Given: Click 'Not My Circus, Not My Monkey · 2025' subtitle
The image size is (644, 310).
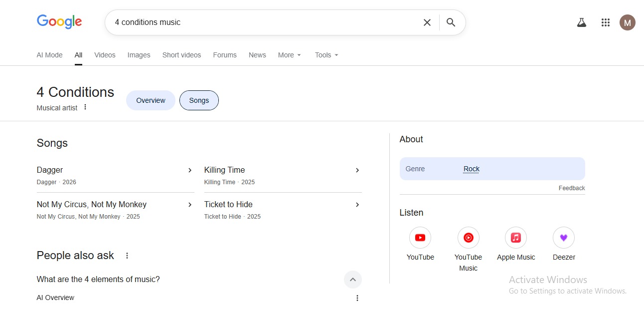Looking at the screenshot, I should (88, 217).
